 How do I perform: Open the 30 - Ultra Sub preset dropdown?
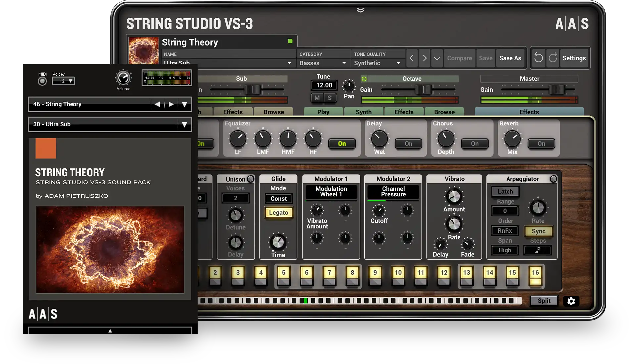coord(110,124)
